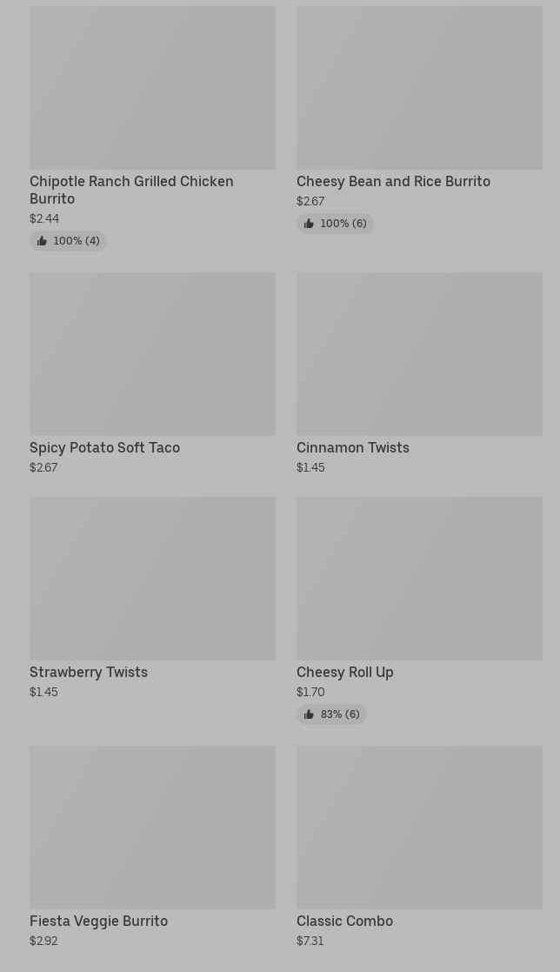Click Spicy Potato Soft Taco image
The image size is (560, 972).
click(x=152, y=354)
